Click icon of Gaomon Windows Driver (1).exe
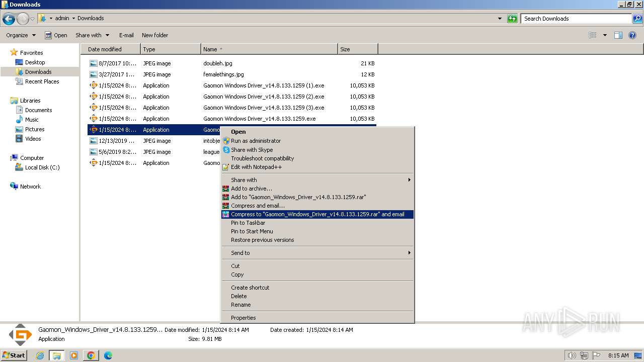Image resolution: width=644 pixels, height=362 pixels. point(93,85)
